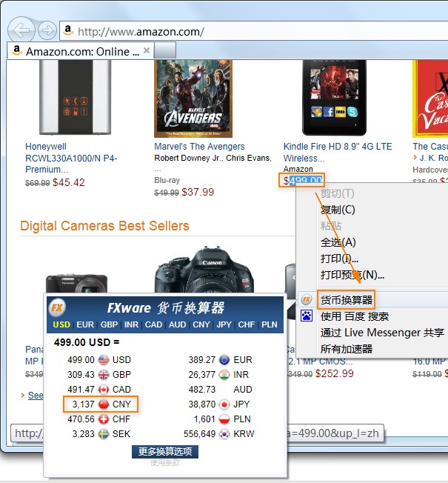Click the FXware logo icon in popup
Viewport: 448px width, 483px height.
tap(57, 307)
